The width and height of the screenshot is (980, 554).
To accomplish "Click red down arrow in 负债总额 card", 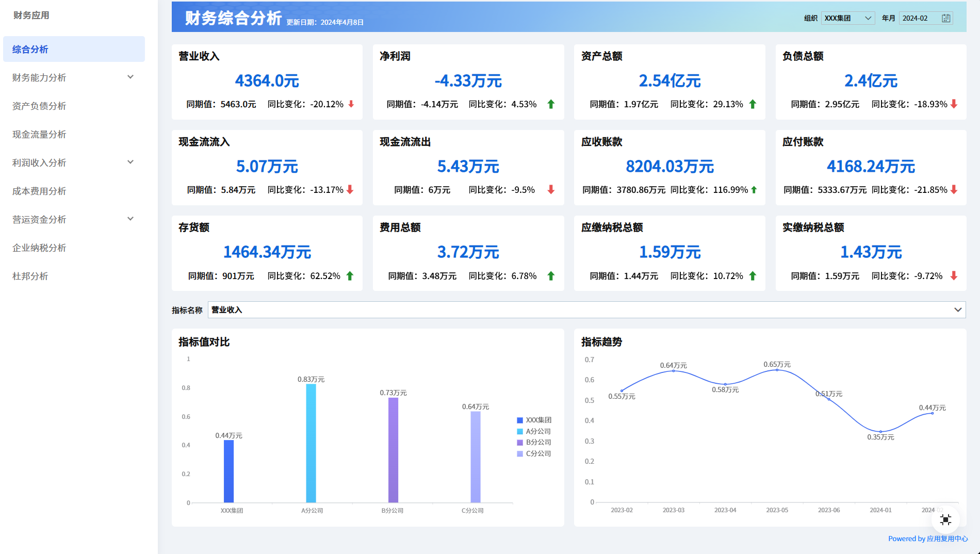I will tap(954, 104).
